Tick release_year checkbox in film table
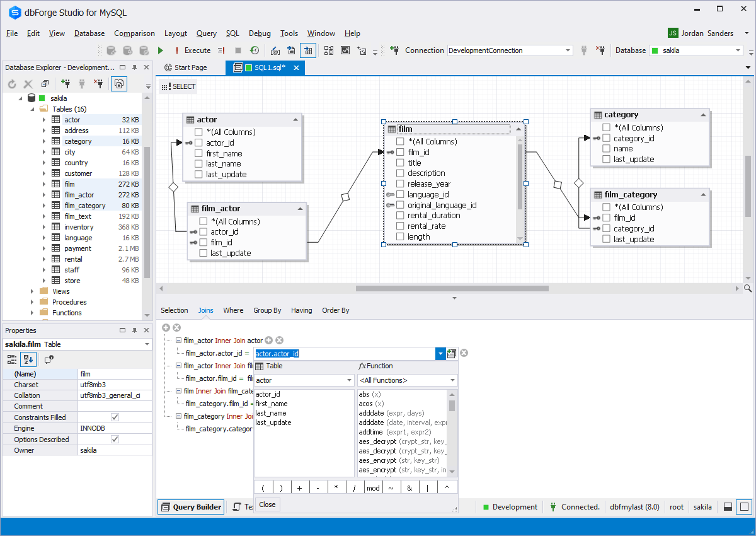756x536 pixels. click(x=400, y=184)
